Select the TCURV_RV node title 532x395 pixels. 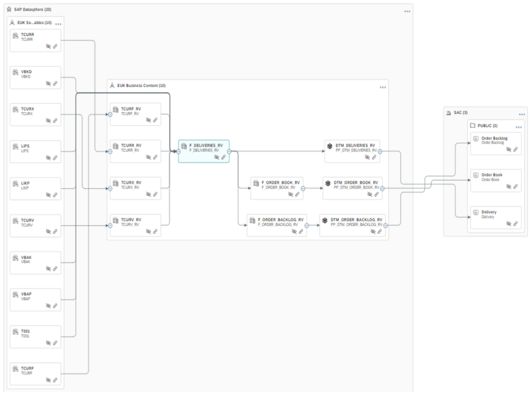click(131, 220)
